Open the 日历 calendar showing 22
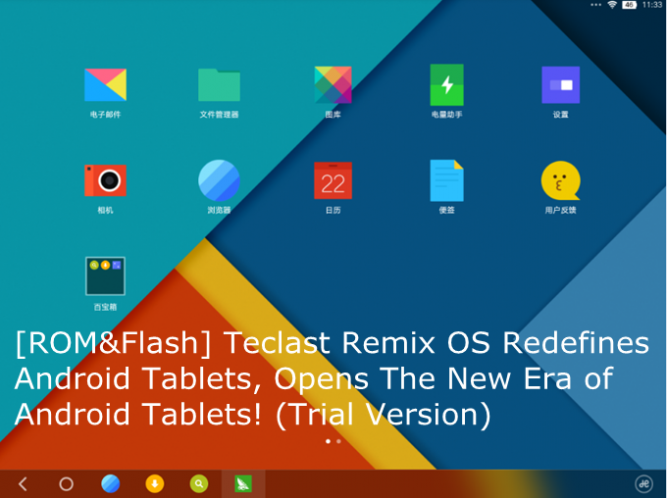The width and height of the screenshot is (667, 498). [x=333, y=180]
